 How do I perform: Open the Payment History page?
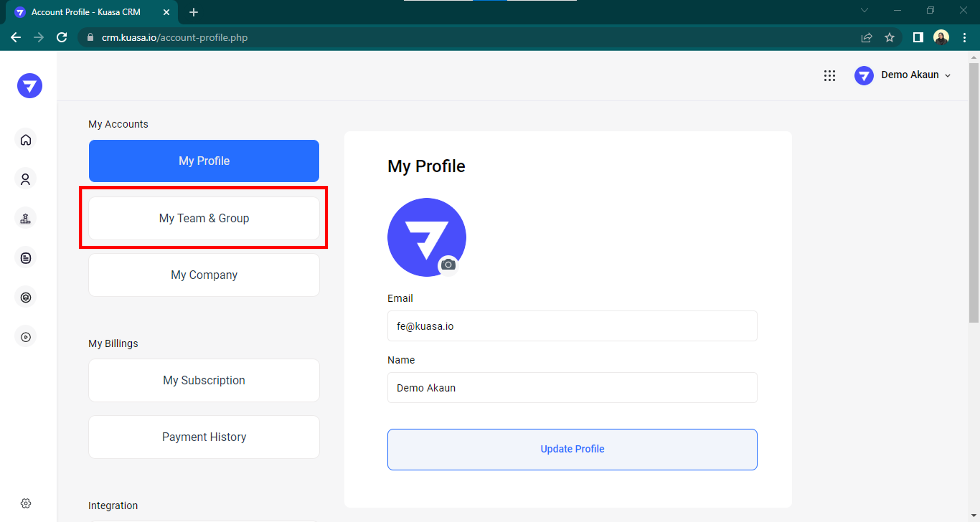[204, 437]
